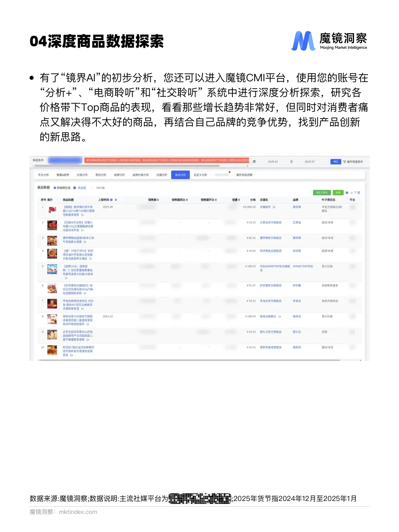The width and height of the screenshot is (399, 532).
Task: Click the 芯果呈 product thumbnail in row 2
Action: click(52, 225)
